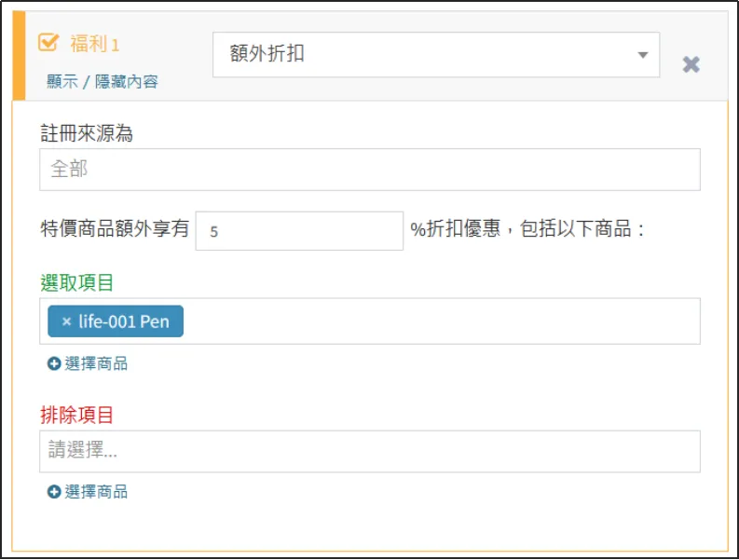739x560 pixels.
Task: Remove 福利1 using the gray X icon
Action: (x=691, y=64)
